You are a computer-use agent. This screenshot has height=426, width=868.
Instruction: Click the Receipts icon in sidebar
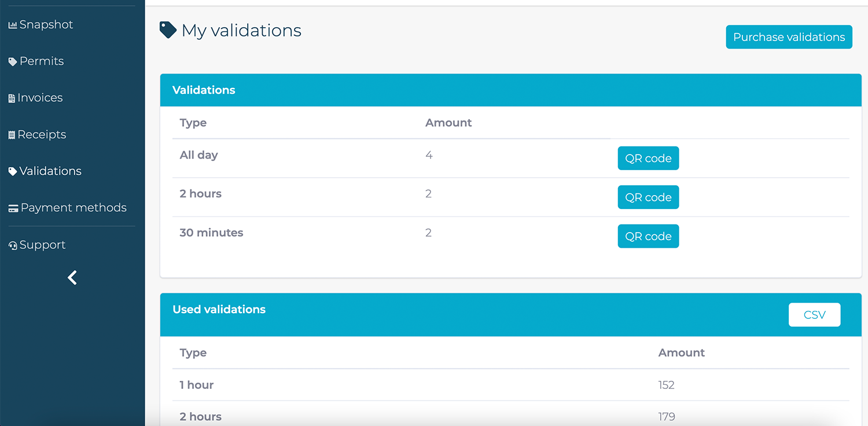(x=12, y=135)
